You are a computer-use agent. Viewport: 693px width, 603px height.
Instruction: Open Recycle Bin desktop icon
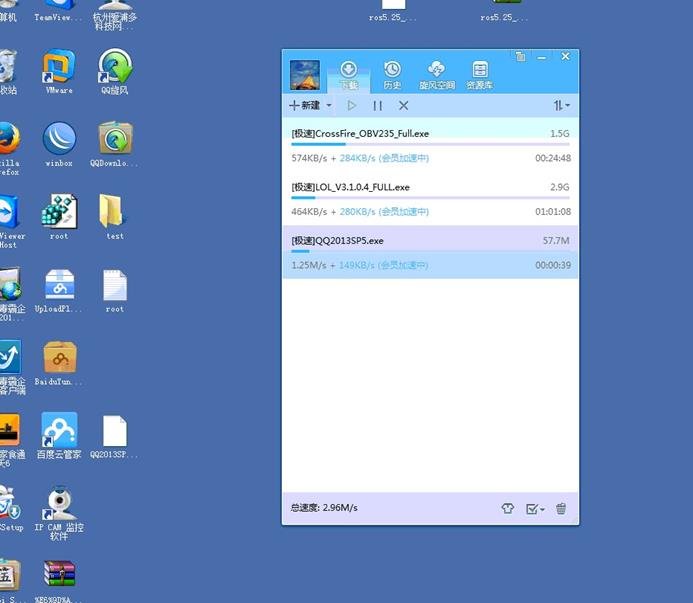(x=8, y=72)
